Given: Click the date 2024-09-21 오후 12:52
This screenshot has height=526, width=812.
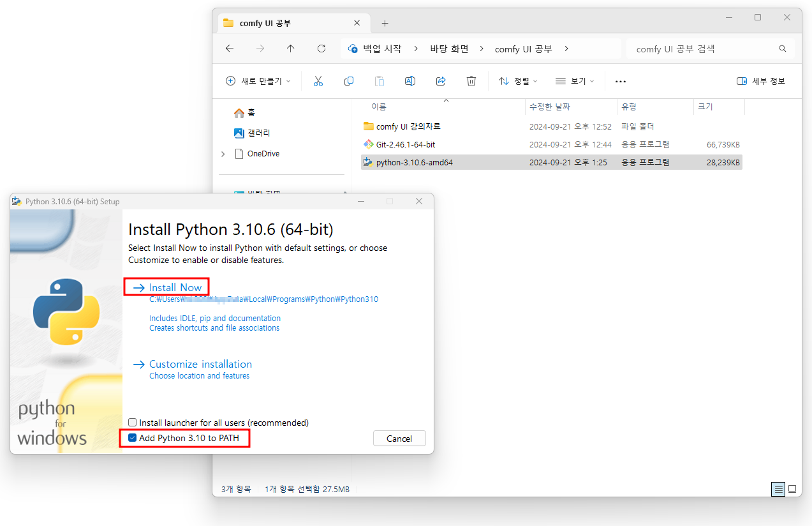Looking at the screenshot, I should point(570,126).
